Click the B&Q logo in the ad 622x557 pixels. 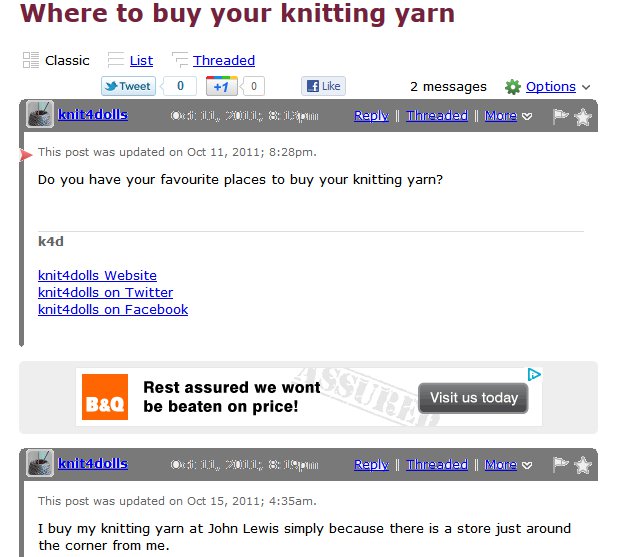click(105, 397)
